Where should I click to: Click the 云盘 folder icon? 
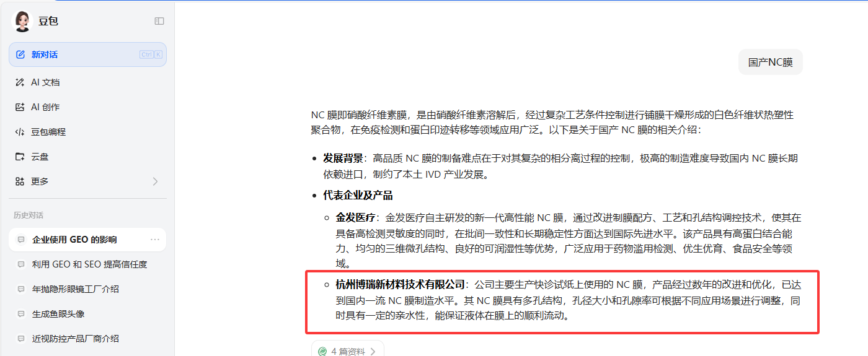pos(20,157)
